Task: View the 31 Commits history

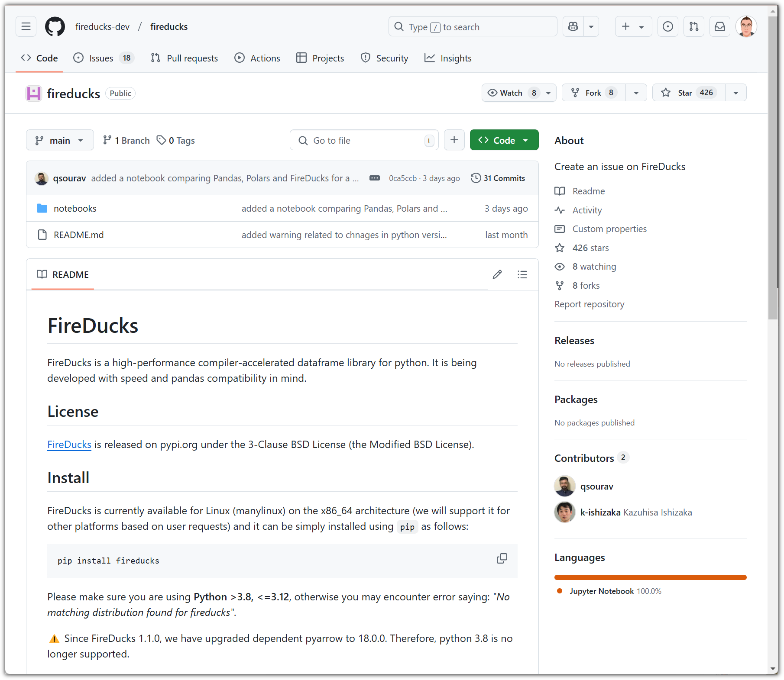Action: (x=498, y=178)
